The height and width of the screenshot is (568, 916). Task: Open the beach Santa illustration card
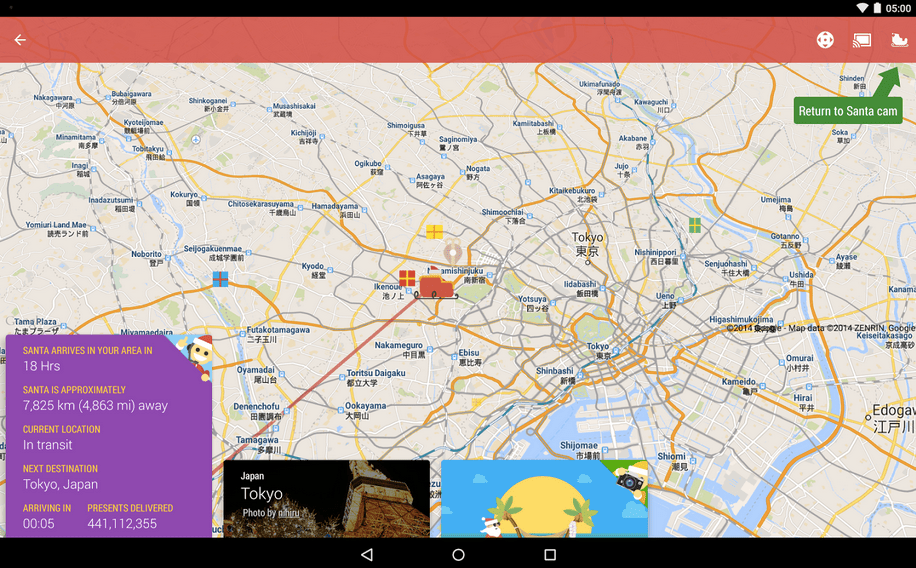[x=544, y=498]
